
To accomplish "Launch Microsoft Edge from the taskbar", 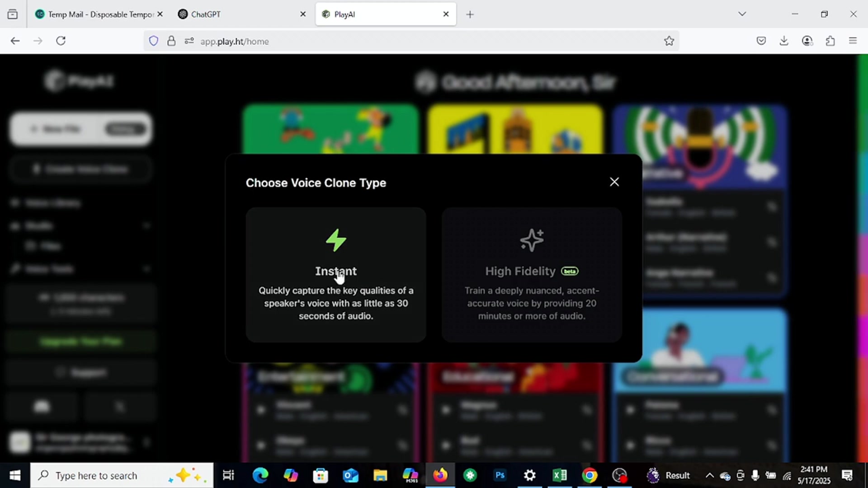I will (260, 475).
